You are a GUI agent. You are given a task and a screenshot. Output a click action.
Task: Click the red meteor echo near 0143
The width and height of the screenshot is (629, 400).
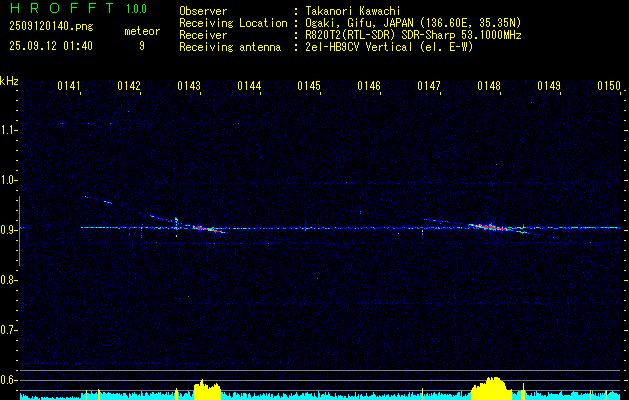pyautogui.click(x=206, y=229)
